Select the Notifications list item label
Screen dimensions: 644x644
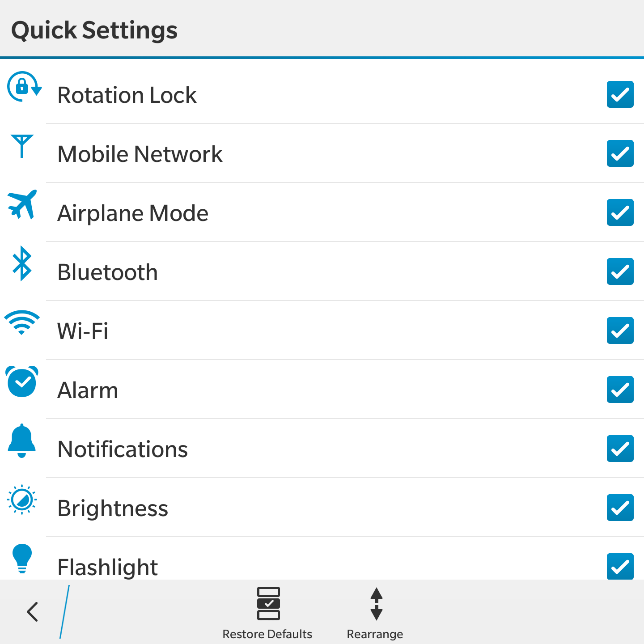point(123,449)
